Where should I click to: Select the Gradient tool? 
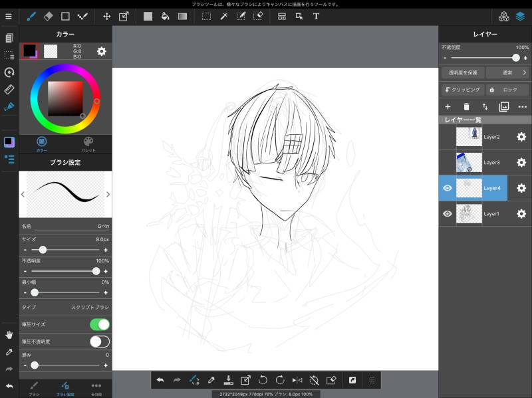(182, 16)
